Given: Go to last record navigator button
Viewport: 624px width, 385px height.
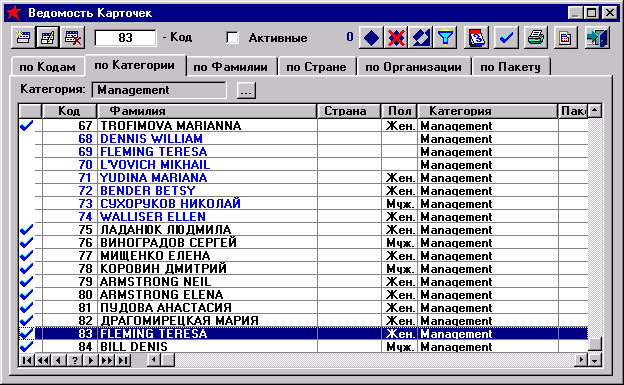Looking at the screenshot, I should [123, 360].
